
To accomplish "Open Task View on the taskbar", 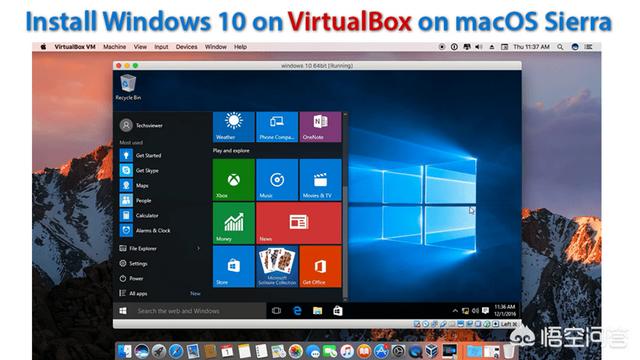I will tap(276, 311).
